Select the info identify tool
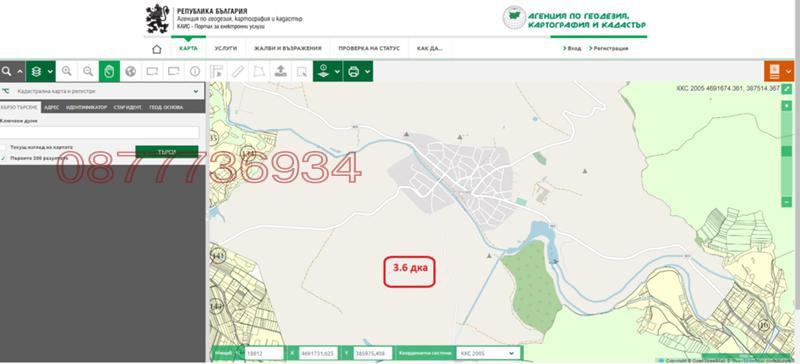800x364 pixels. pyautogui.click(x=195, y=71)
